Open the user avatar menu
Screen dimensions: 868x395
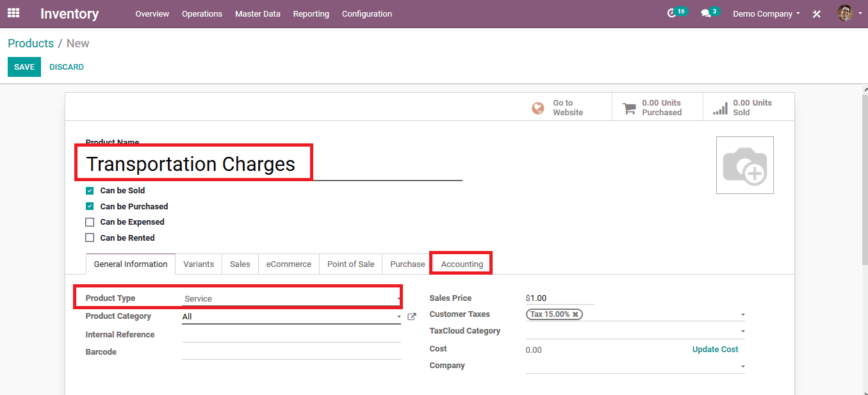coord(849,13)
